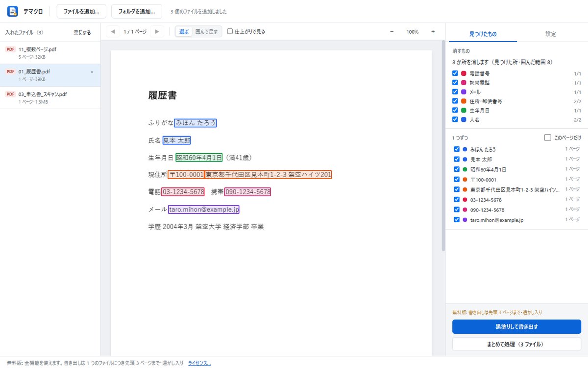
Task: Click the highlighted 090-1234-5678 mobile box
Action: click(247, 191)
